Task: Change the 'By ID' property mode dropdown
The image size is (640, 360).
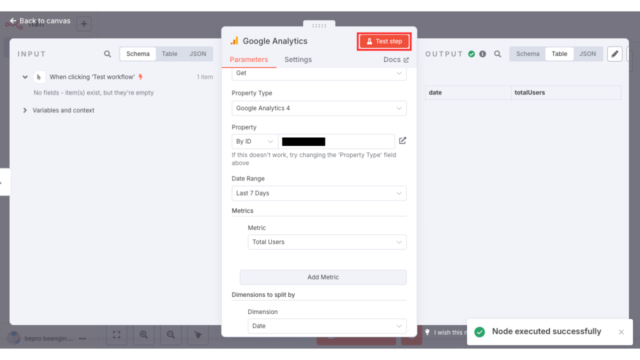Action: 254,142
